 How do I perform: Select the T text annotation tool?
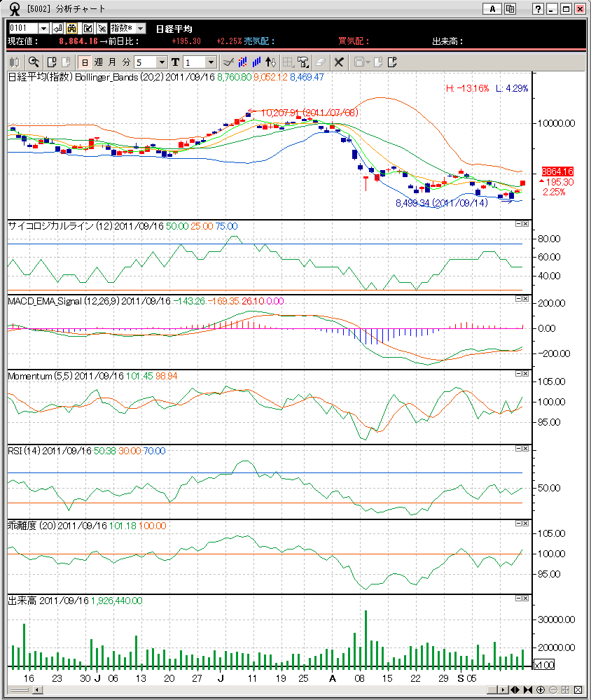[175, 62]
